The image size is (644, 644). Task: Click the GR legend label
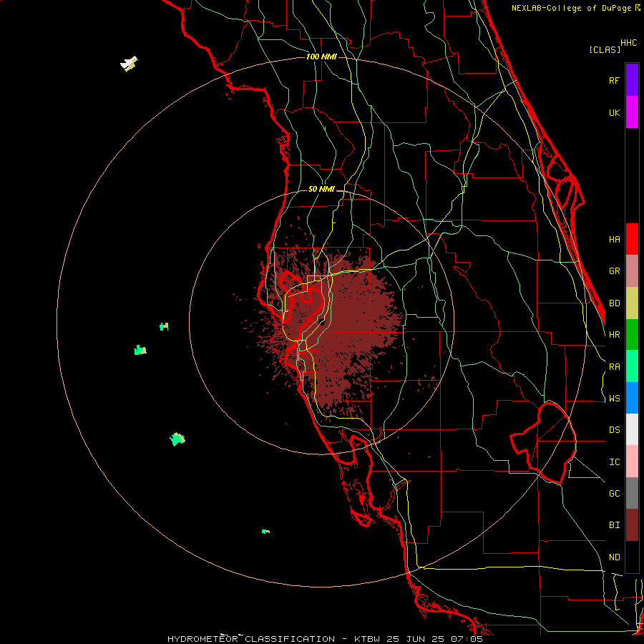pos(614,271)
